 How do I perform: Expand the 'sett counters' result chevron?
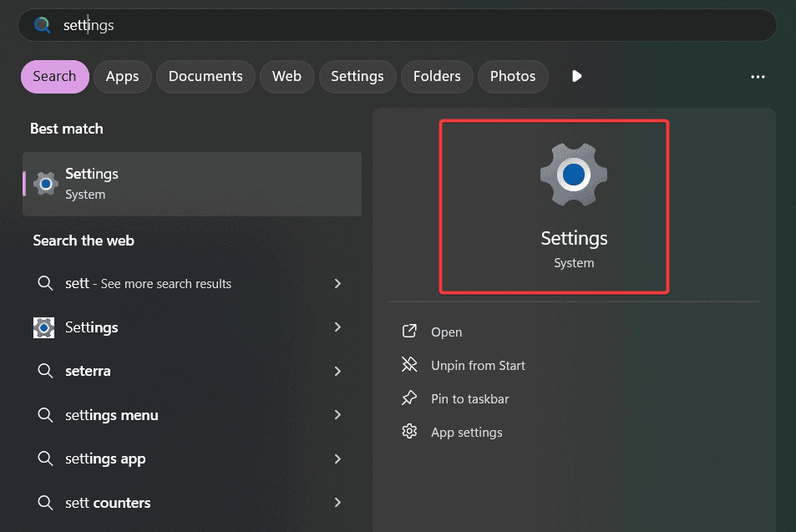pos(337,503)
